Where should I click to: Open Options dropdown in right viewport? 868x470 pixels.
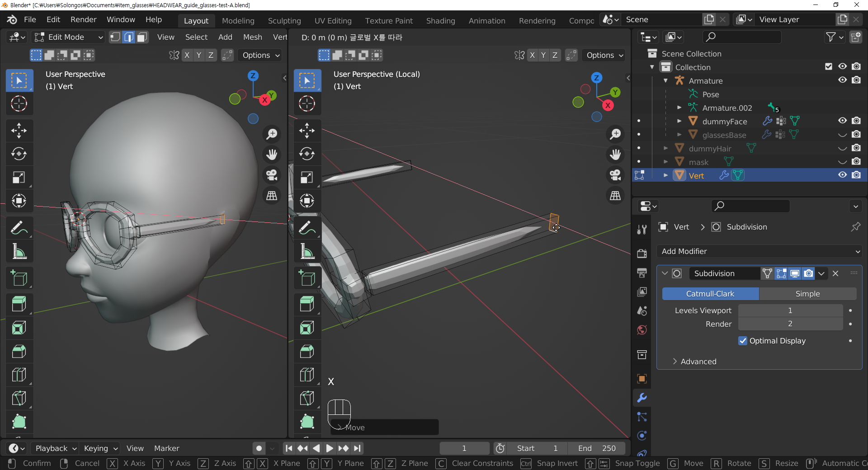605,55
